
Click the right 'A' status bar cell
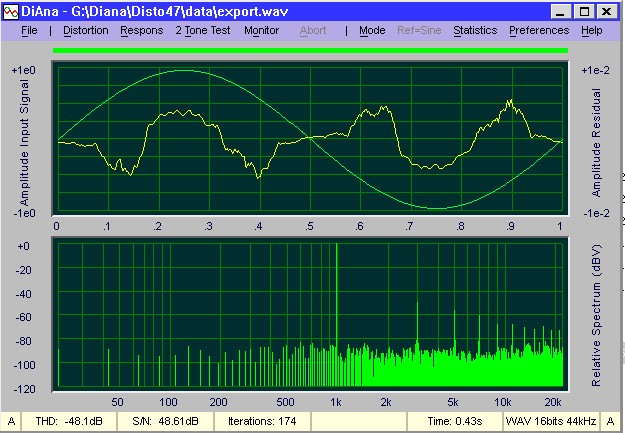610,421
